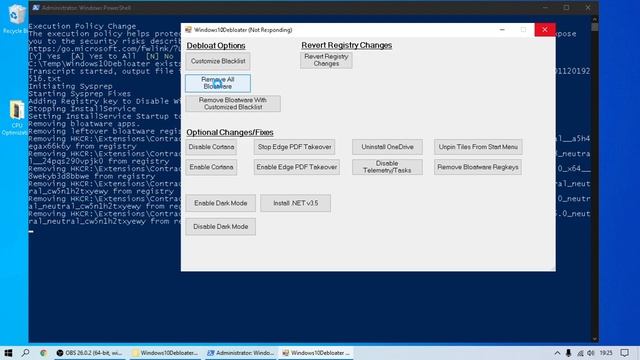Open the Recycle Bin desktop icon
The height and width of the screenshot is (360, 640).
[x=16, y=19]
